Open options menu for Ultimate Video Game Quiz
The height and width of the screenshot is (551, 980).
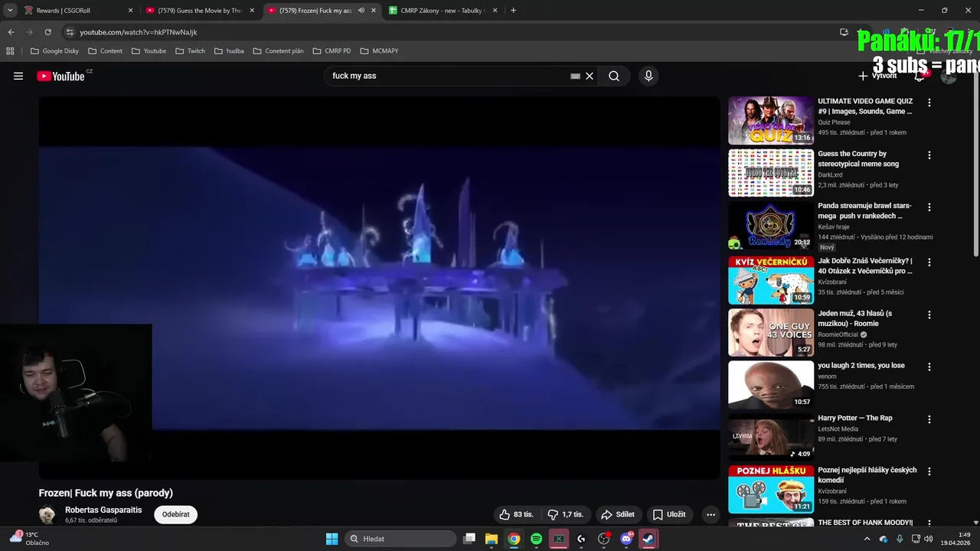[929, 103]
